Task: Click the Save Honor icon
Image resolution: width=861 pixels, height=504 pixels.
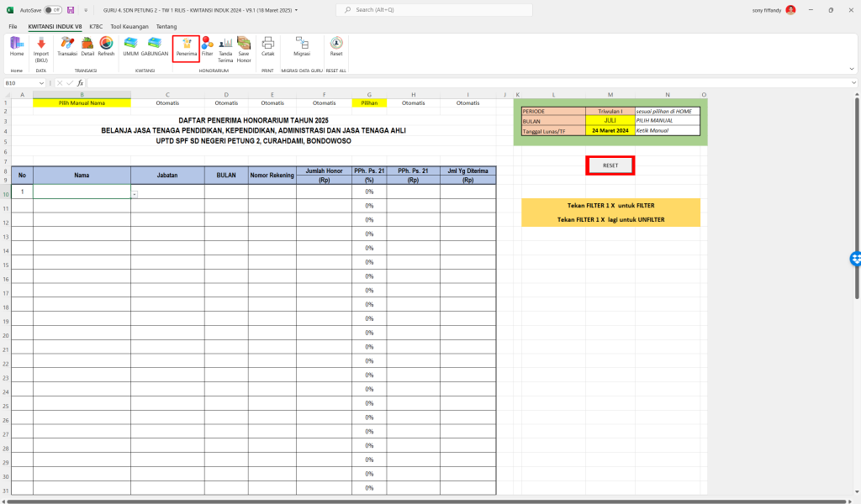Action: click(244, 50)
